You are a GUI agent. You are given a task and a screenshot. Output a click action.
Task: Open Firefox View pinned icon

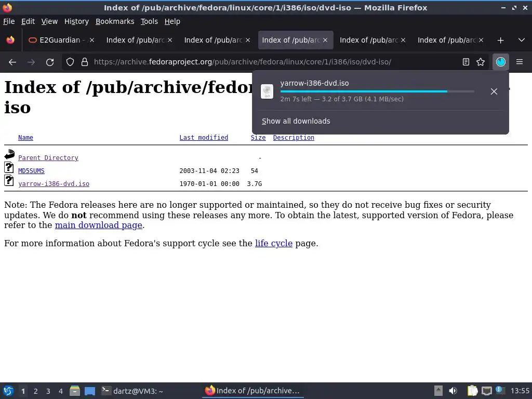(10, 40)
